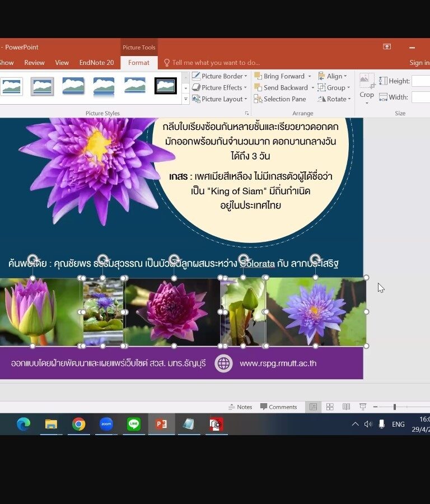Click Bring Forward button

tap(279, 76)
